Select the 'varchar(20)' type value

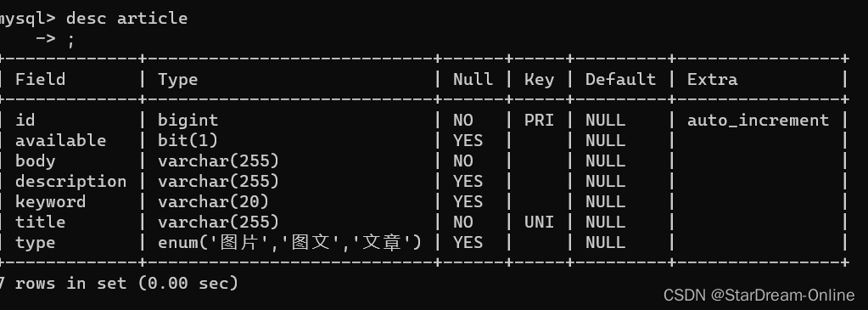click(213, 201)
